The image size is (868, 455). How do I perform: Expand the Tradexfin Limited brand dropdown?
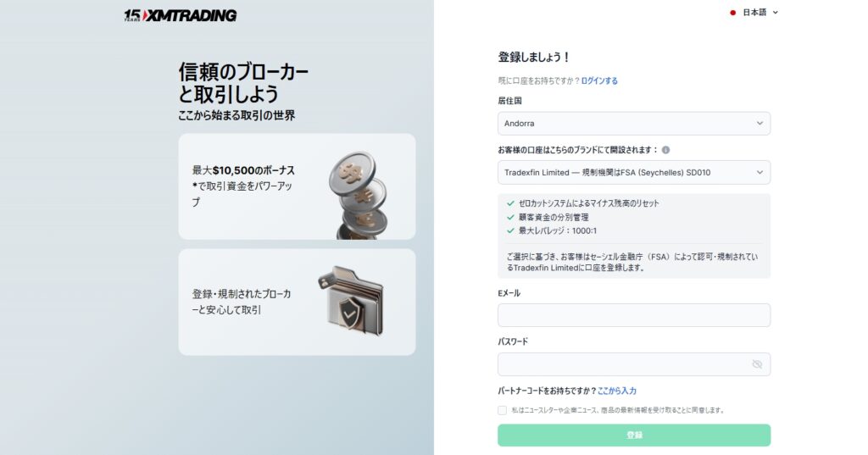pyautogui.click(x=634, y=172)
